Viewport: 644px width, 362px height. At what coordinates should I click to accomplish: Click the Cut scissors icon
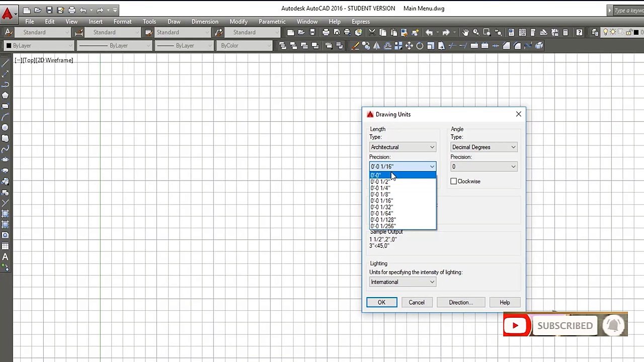[x=372, y=32]
